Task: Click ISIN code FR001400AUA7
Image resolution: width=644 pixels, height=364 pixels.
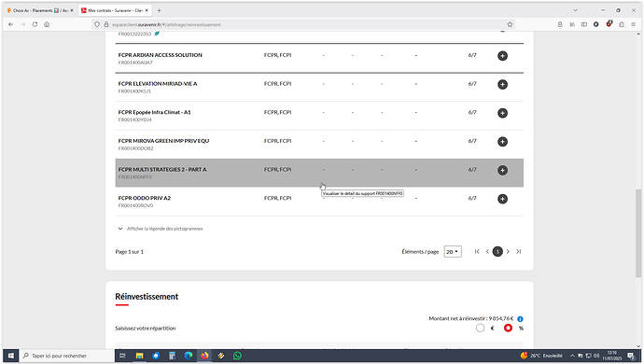Action: point(135,63)
